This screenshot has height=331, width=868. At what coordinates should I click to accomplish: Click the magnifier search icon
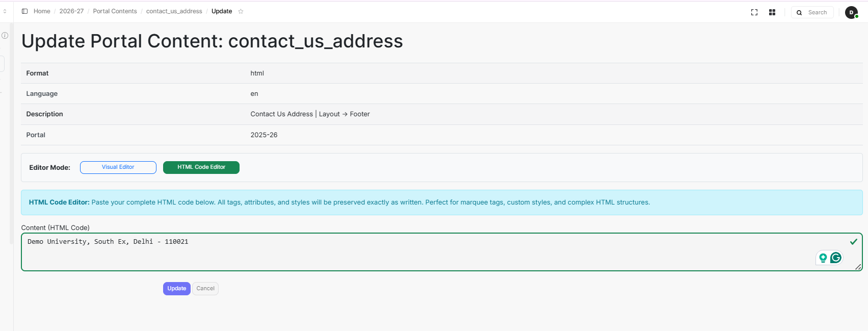pyautogui.click(x=799, y=13)
